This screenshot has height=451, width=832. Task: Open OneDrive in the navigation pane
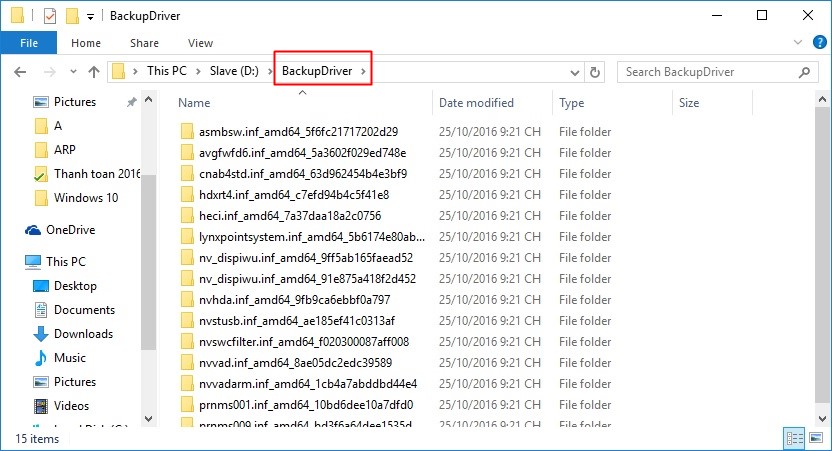(70, 230)
